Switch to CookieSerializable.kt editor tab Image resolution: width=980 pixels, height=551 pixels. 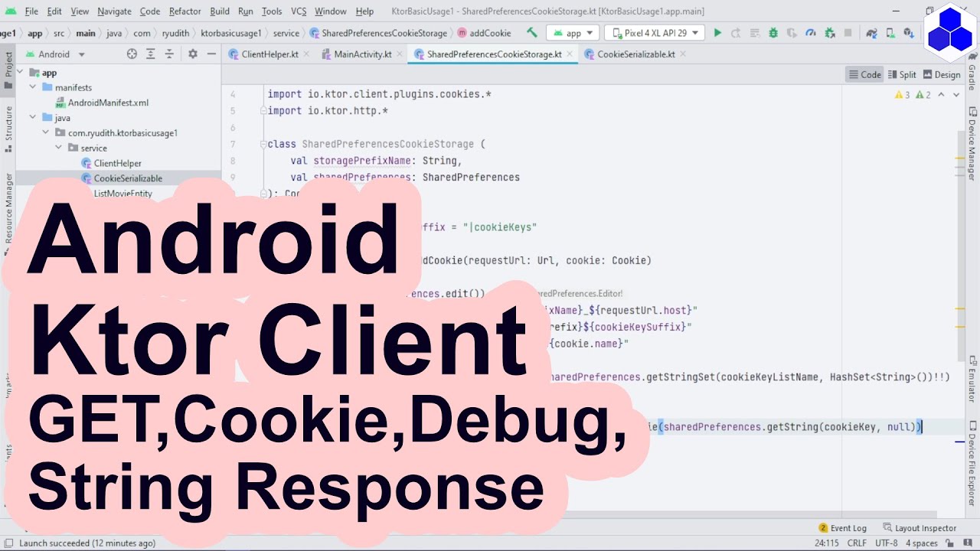click(636, 54)
